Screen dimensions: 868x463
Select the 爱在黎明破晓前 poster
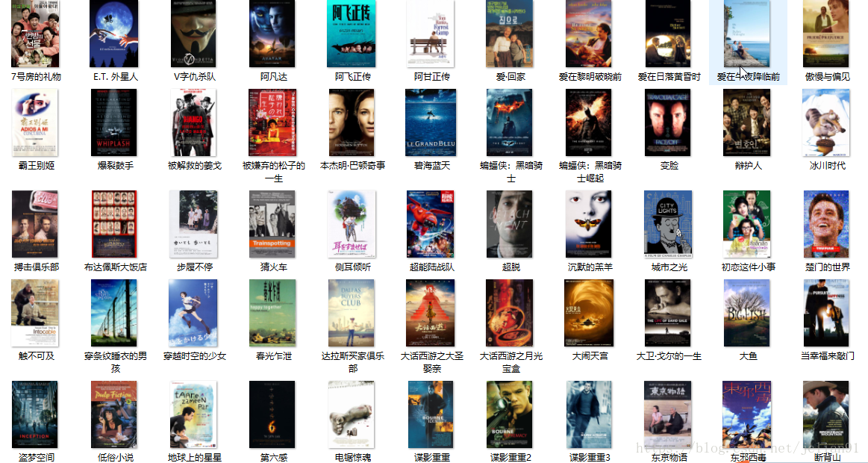tap(589, 33)
